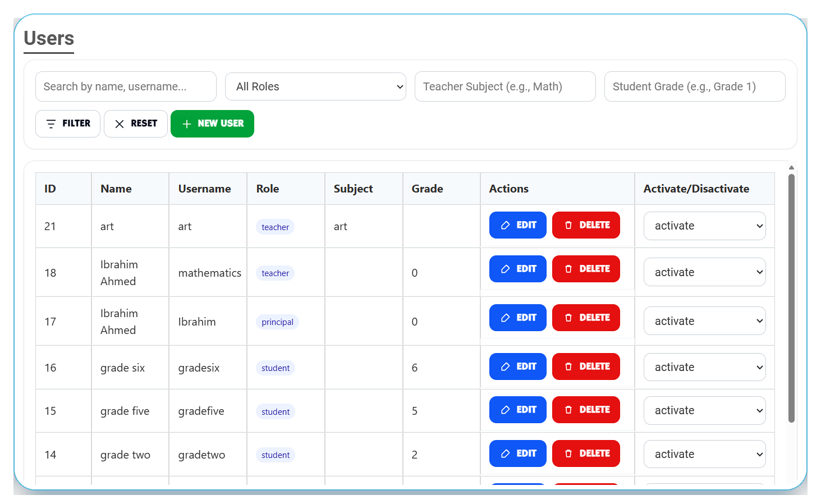Click the Teacher Subject input field

tap(505, 86)
